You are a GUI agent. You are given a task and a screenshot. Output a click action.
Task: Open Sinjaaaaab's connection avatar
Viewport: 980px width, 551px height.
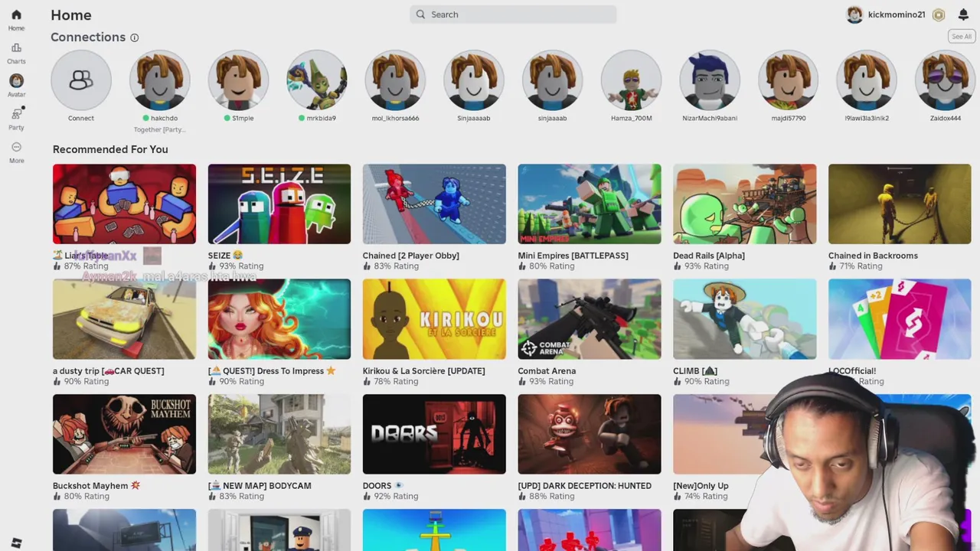474,80
